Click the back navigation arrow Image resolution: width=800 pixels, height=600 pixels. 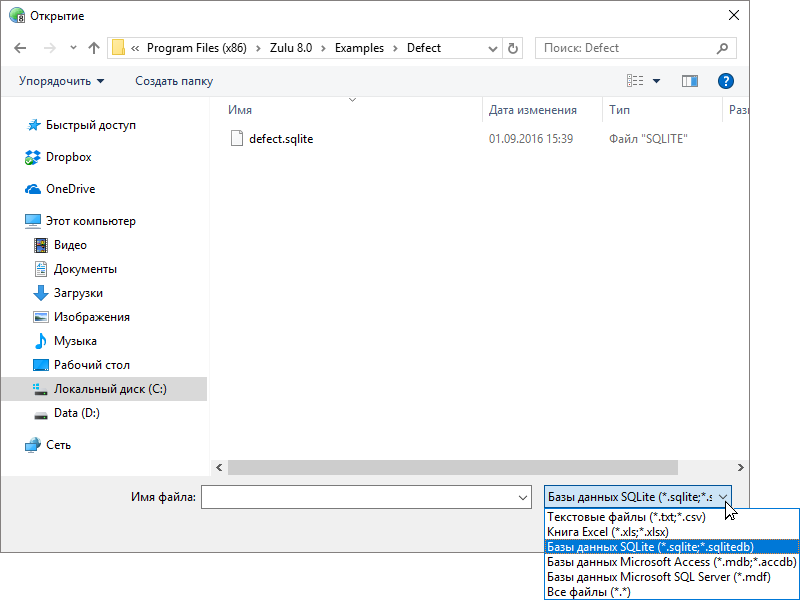coord(20,48)
